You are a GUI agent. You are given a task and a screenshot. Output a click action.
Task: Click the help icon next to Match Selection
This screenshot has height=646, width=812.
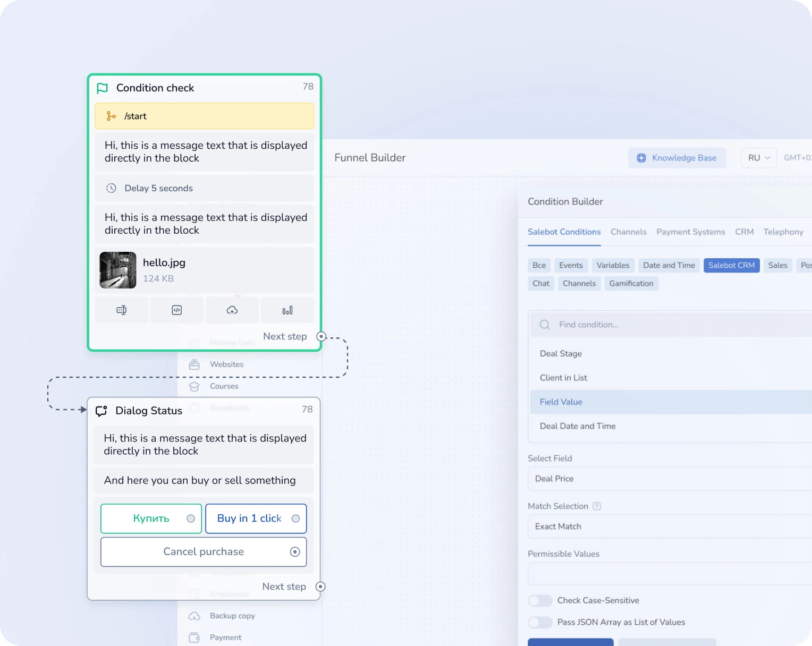click(x=597, y=506)
